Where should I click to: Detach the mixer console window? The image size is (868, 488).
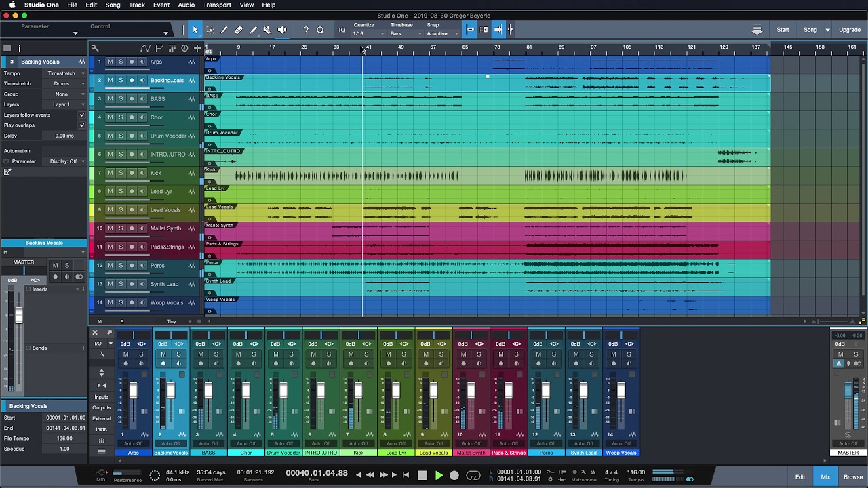tap(109, 333)
